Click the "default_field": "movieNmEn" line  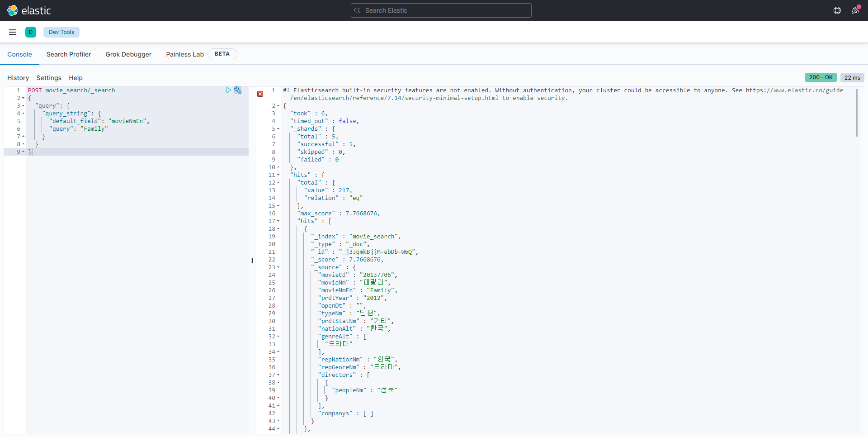click(x=99, y=121)
